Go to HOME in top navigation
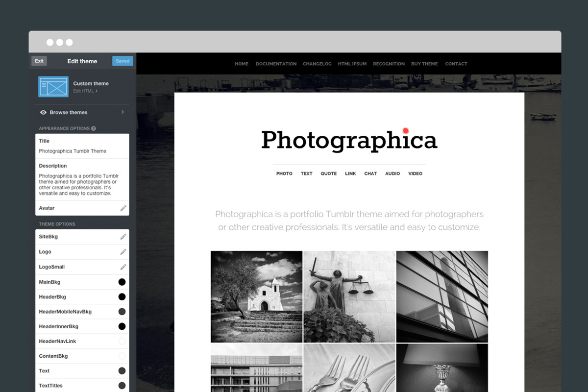 [242, 64]
